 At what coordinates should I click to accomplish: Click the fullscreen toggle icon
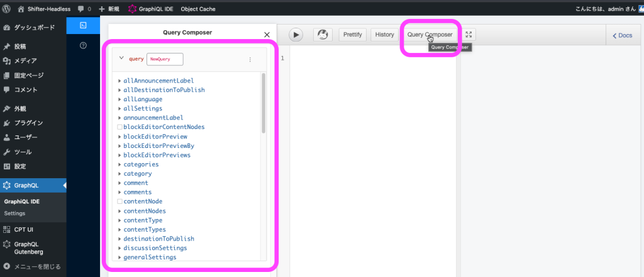coord(469,35)
